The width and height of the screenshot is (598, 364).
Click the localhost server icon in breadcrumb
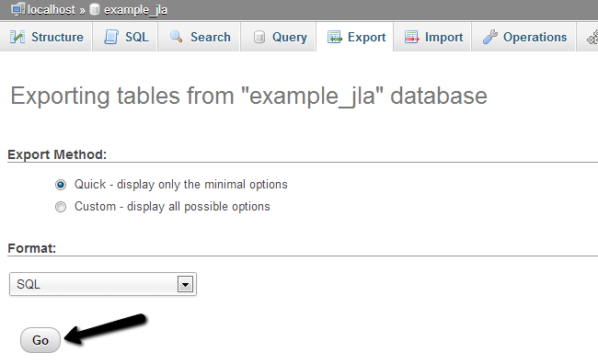17,9
